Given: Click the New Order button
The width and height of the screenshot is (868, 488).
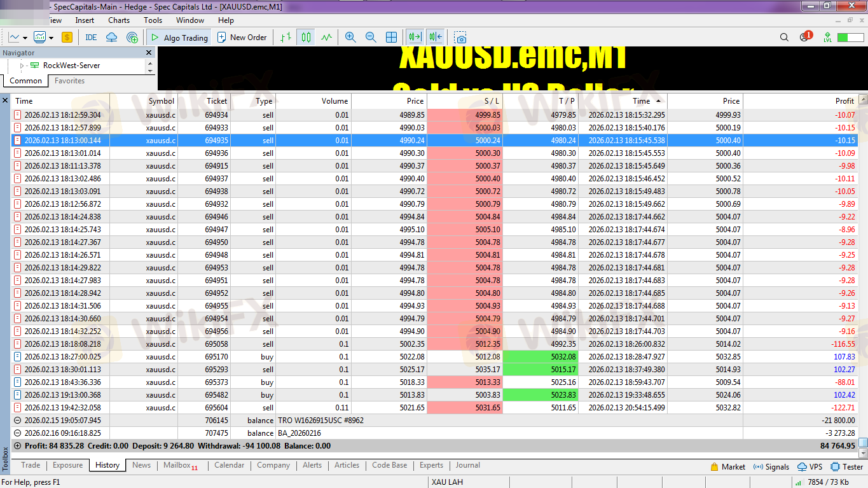Looking at the screenshot, I should point(242,38).
